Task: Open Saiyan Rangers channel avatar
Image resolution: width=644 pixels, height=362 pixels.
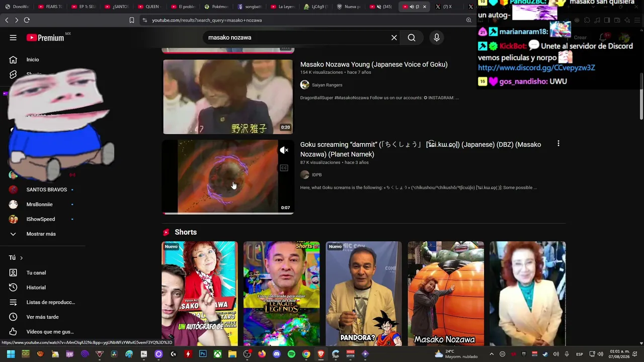Action: (305, 85)
